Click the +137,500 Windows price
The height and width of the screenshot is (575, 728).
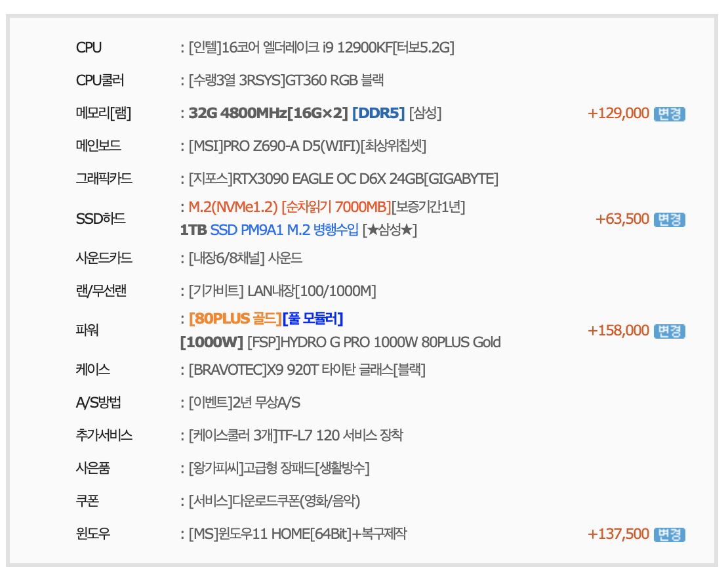pos(618,534)
